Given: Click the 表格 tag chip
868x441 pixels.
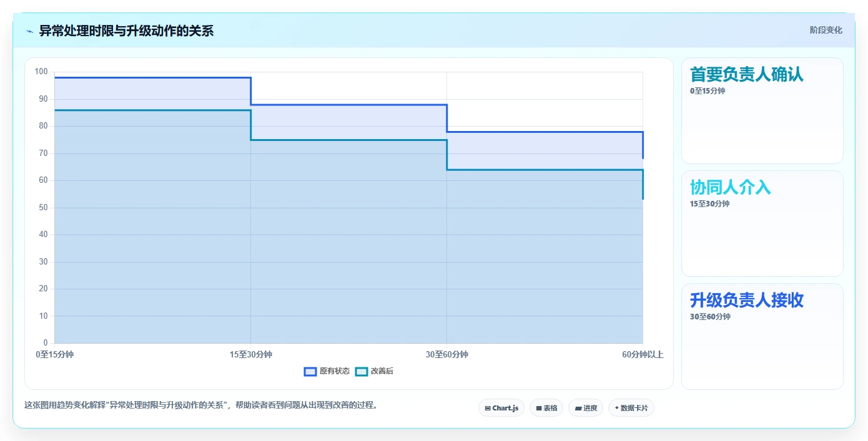Looking at the screenshot, I should [546, 408].
